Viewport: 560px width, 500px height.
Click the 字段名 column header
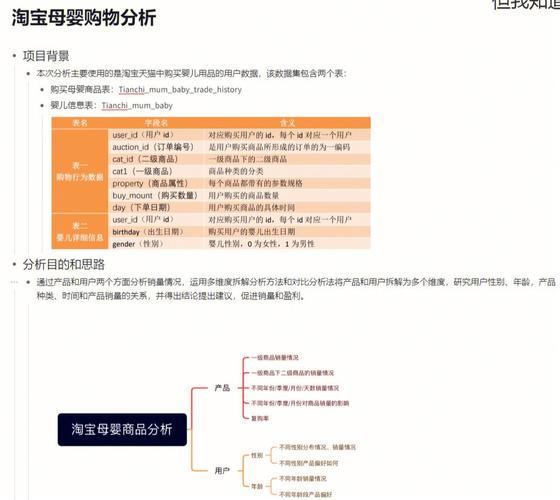pos(156,123)
